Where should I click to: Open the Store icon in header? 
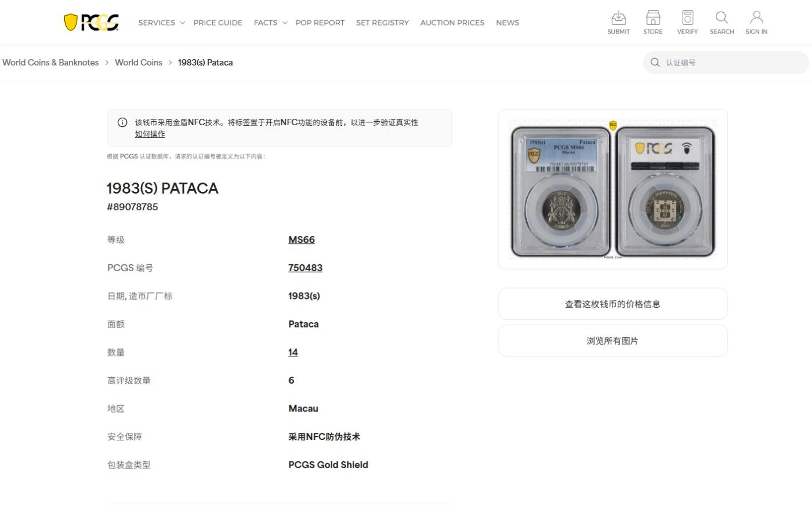click(652, 23)
